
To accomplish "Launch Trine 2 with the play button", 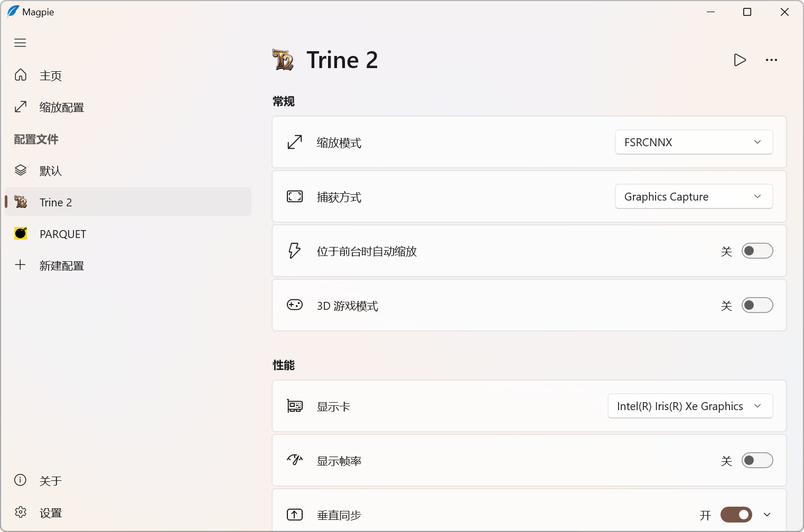I will (x=740, y=60).
